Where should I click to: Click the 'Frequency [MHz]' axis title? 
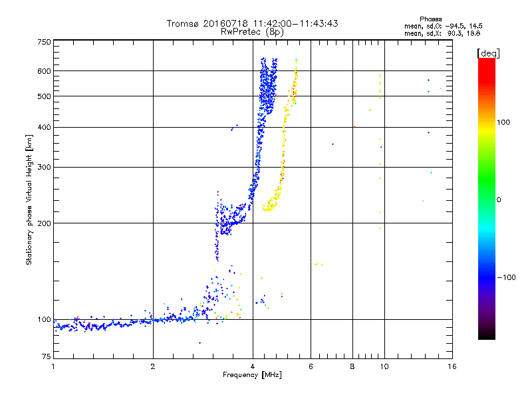click(252, 375)
